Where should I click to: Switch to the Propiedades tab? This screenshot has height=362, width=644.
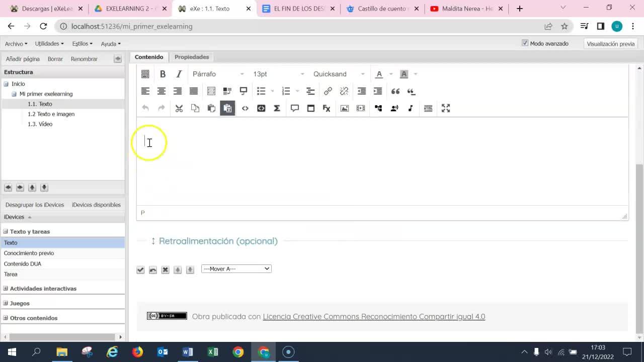192,57
